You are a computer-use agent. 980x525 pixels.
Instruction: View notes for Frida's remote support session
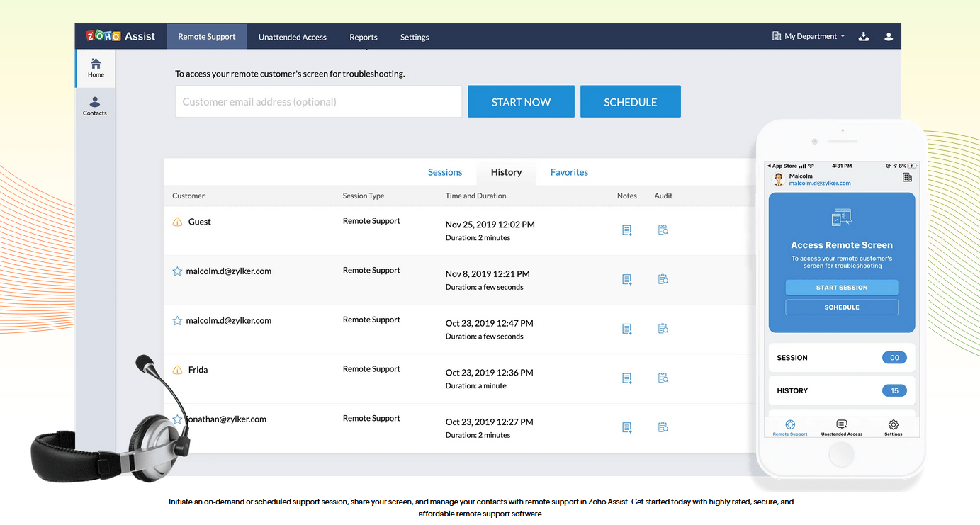pos(626,378)
